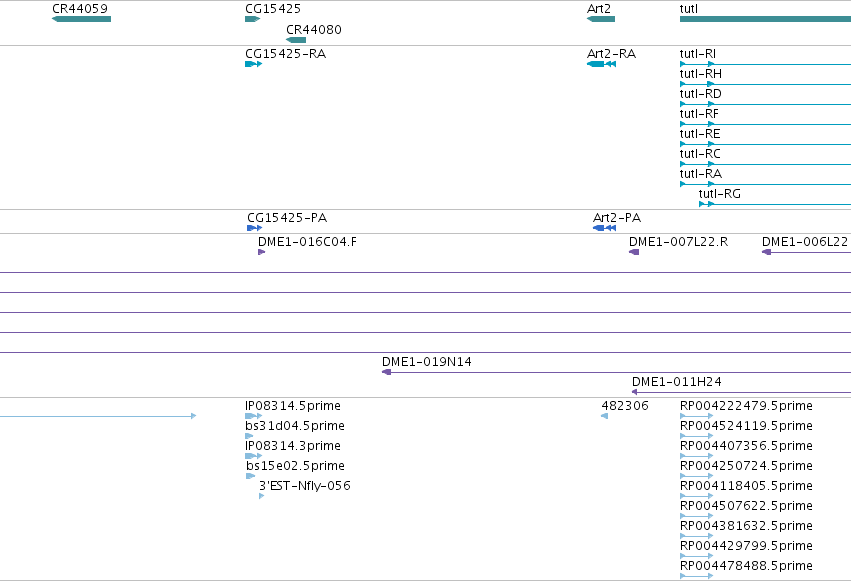Image resolution: width=851 pixels, height=581 pixels.
Task: Click EST RP004118405.5prime
Action: (x=697, y=496)
